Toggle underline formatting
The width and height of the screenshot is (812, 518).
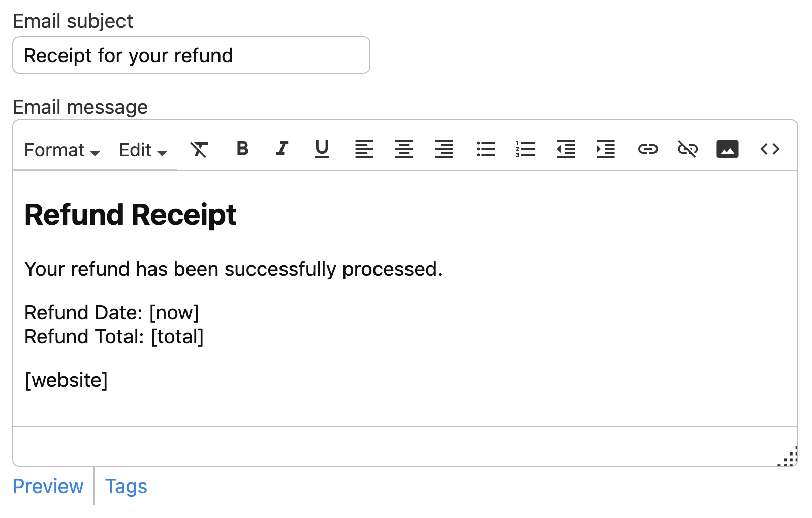[x=322, y=149]
